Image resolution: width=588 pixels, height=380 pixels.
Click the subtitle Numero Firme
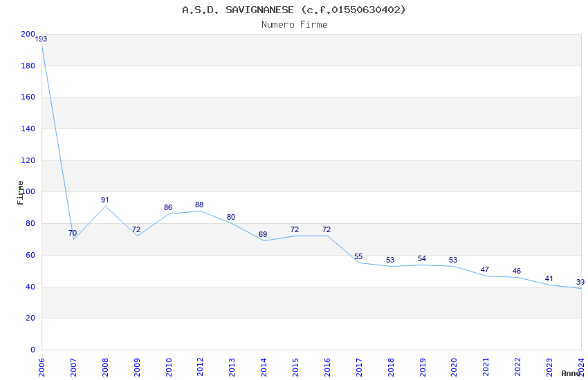pos(295,25)
